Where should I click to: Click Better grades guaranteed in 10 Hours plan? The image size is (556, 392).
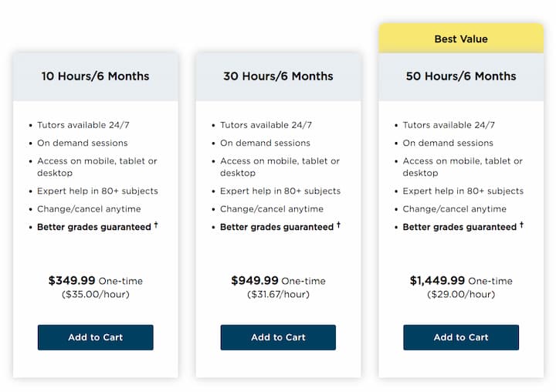click(x=94, y=227)
